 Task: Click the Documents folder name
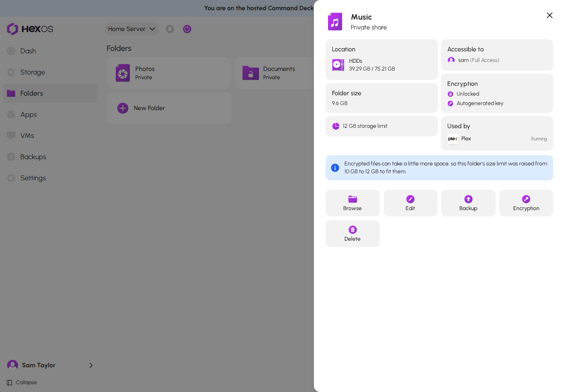point(279,69)
